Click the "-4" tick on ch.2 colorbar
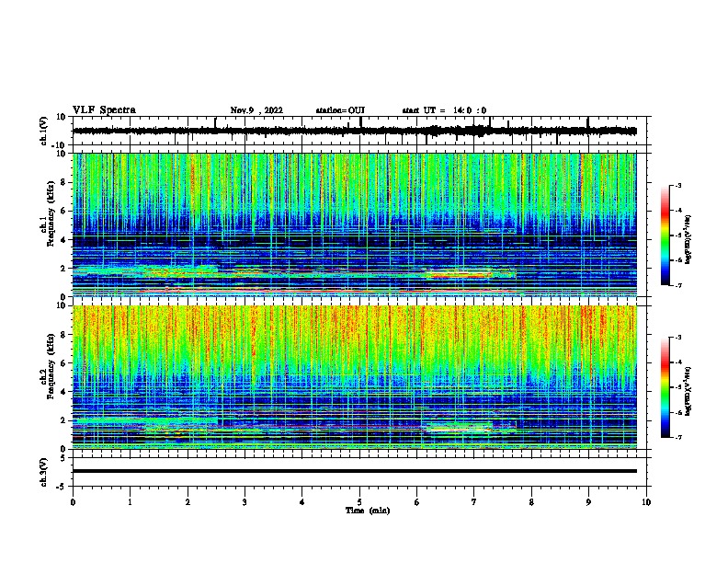This screenshot has height=563, width=728. click(x=677, y=362)
